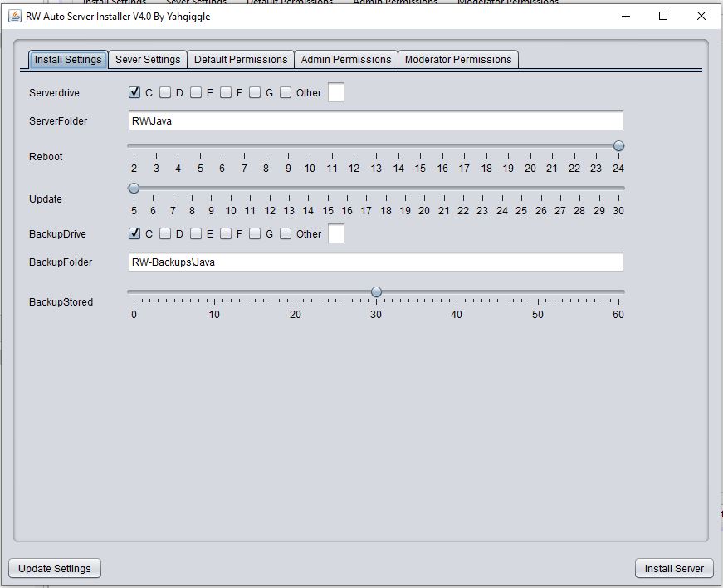
Task: Open the Default Permissions tab
Action: (x=241, y=60)
